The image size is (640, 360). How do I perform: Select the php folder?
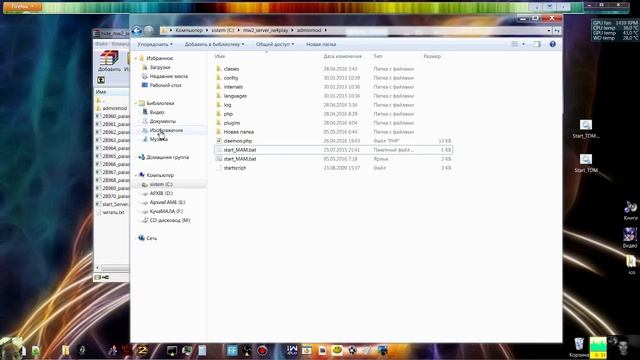228,114
